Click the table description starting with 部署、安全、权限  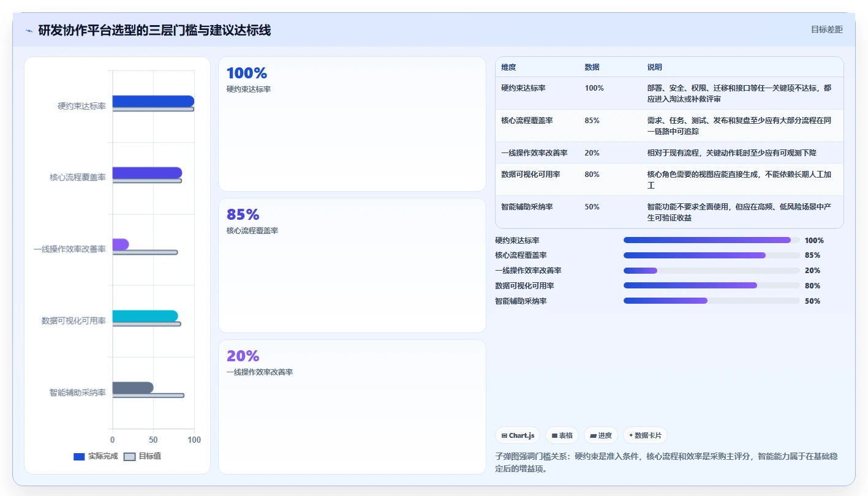739,93
